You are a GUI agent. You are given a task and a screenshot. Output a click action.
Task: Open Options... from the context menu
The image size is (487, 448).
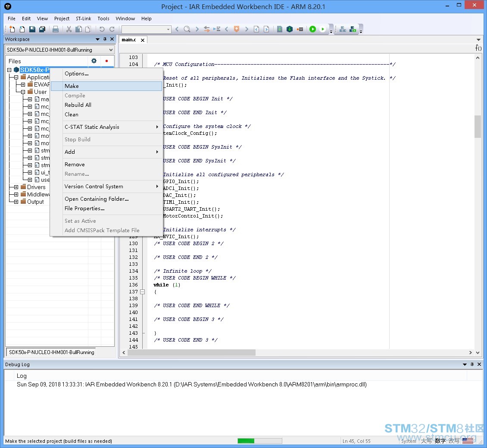(x=106, y=74)
